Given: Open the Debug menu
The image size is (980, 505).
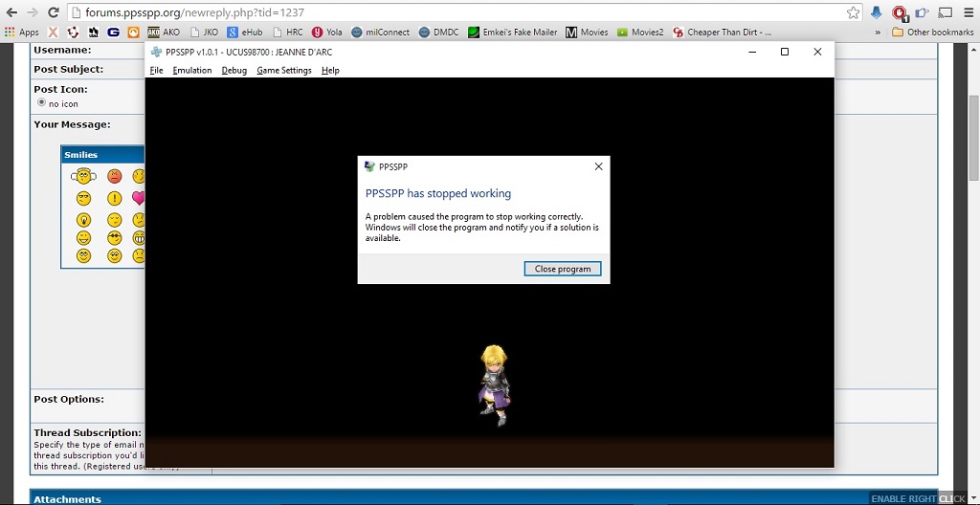Looking at the screenshot, I should click(234, 71).
